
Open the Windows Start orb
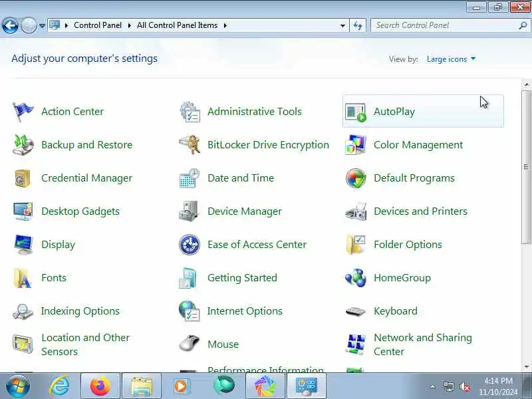pos(18,386)
